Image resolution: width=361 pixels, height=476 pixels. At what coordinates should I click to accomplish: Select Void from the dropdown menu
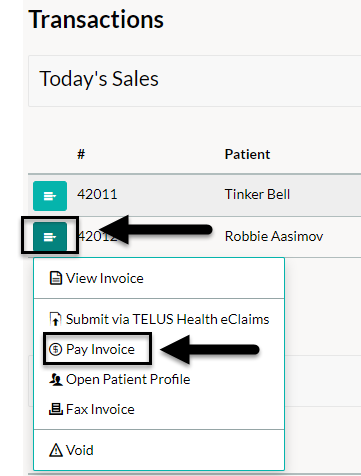click(159, 450)
